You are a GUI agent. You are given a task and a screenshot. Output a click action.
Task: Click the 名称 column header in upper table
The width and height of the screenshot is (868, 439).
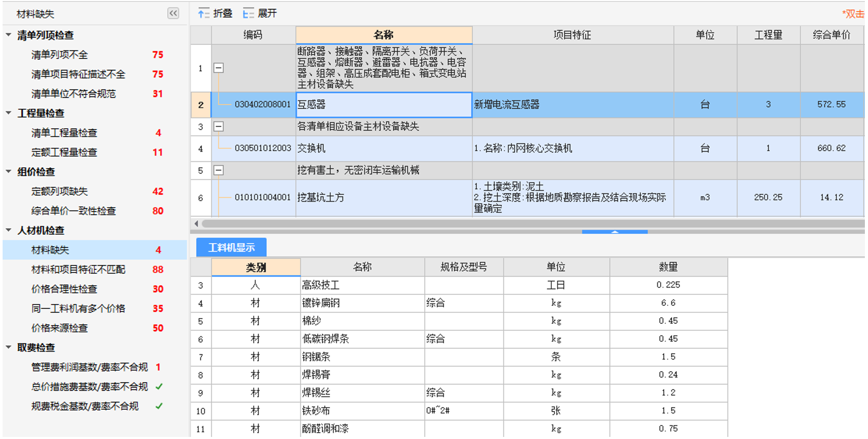tap(384, 35)
